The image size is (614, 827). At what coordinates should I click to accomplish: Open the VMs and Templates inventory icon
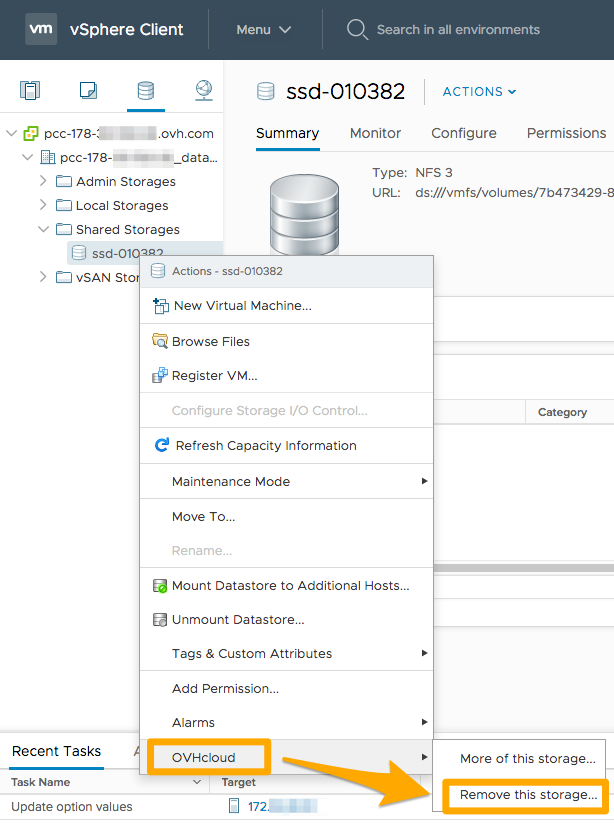coord(88,90)
